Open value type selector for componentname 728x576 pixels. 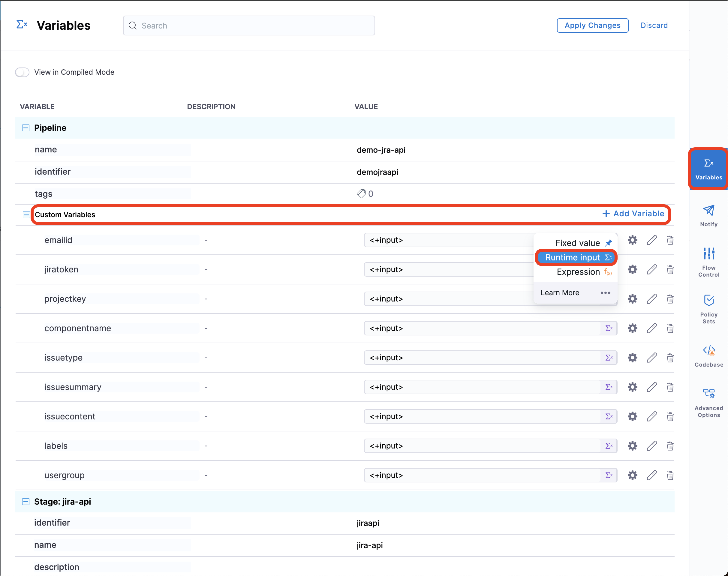[x=609, y=328]
